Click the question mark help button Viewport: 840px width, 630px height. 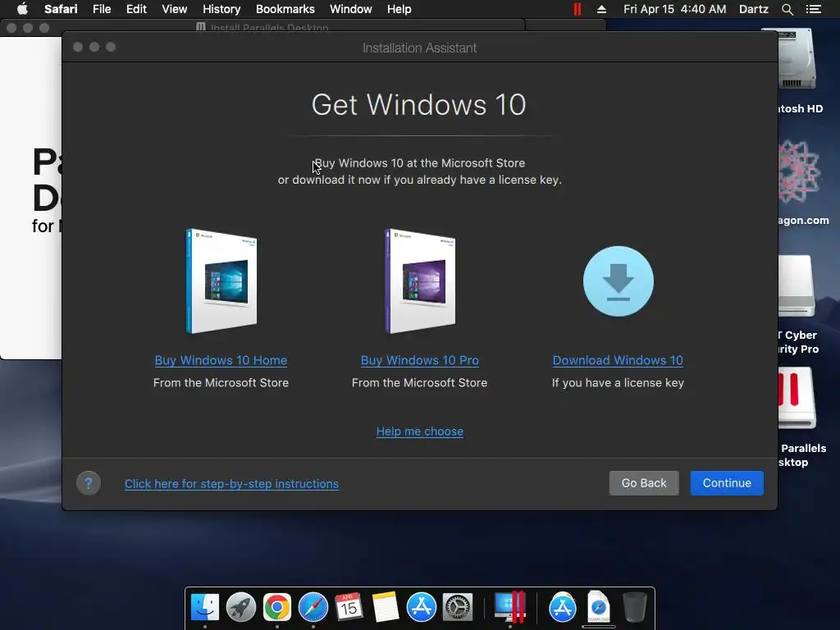pyautogui.click(x=89, y=483)
